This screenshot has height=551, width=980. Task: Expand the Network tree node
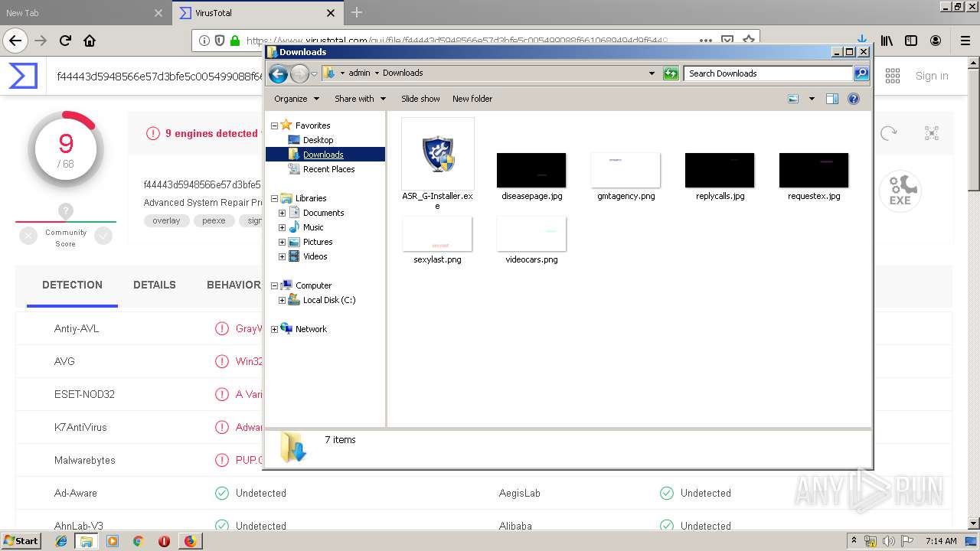(x=274, y=329)
